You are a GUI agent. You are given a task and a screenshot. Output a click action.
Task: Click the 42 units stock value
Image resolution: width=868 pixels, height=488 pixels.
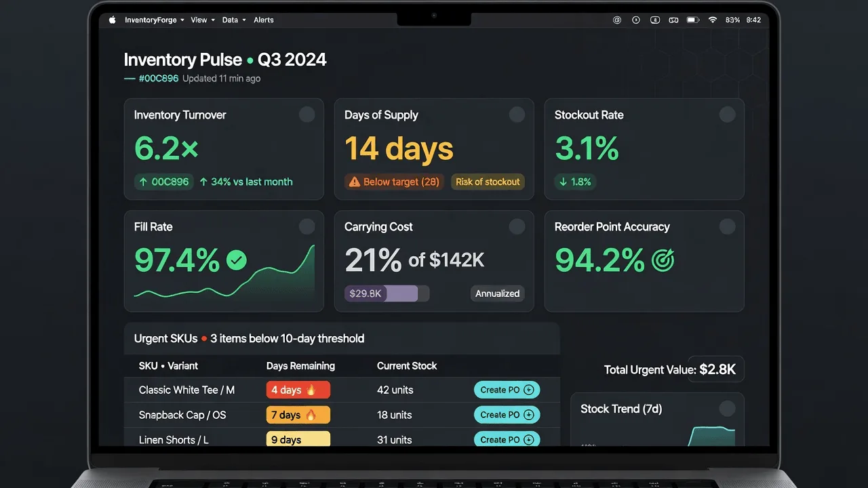pos(395,390)
